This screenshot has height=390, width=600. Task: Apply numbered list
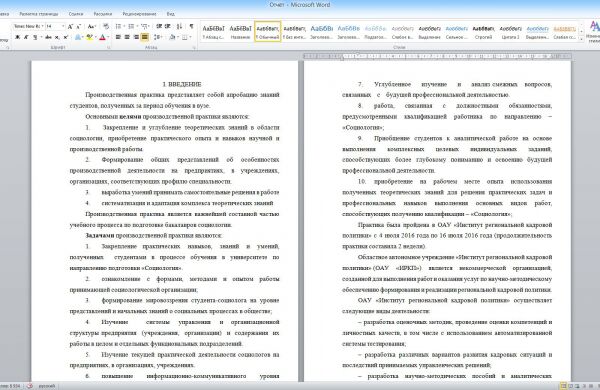[131, 26]
